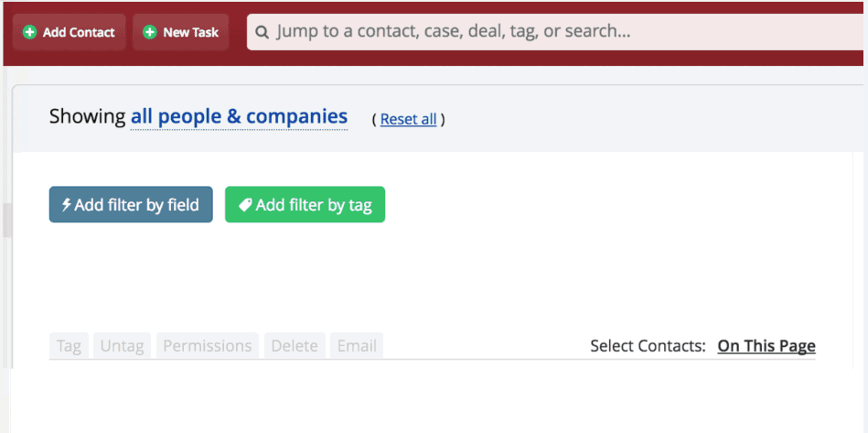Click the Select Contacts label
The width and height of the screenshot is (868, 433).
click(648, 346)
